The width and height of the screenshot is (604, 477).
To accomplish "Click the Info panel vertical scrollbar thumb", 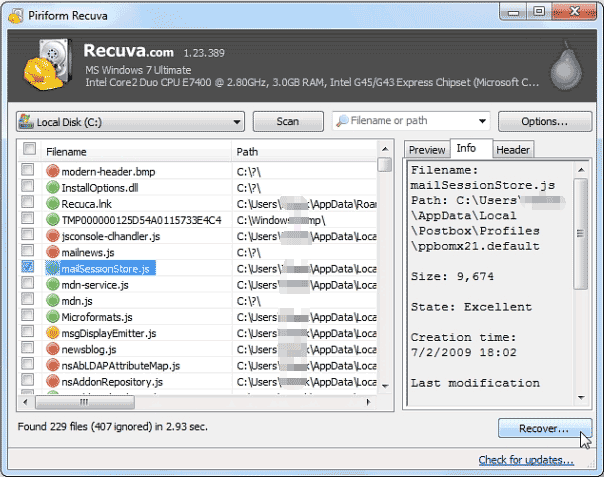I will 581,233.
